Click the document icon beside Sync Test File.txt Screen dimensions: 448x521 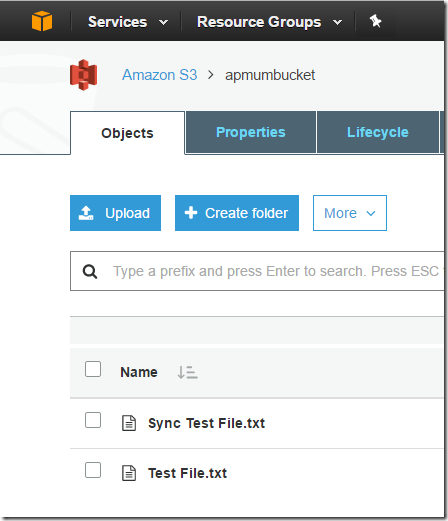129,423
